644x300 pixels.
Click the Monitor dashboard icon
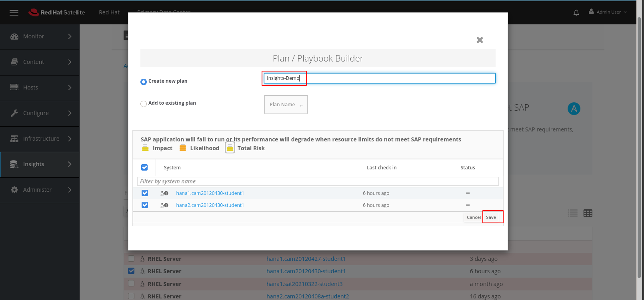(x=14, y=36)
